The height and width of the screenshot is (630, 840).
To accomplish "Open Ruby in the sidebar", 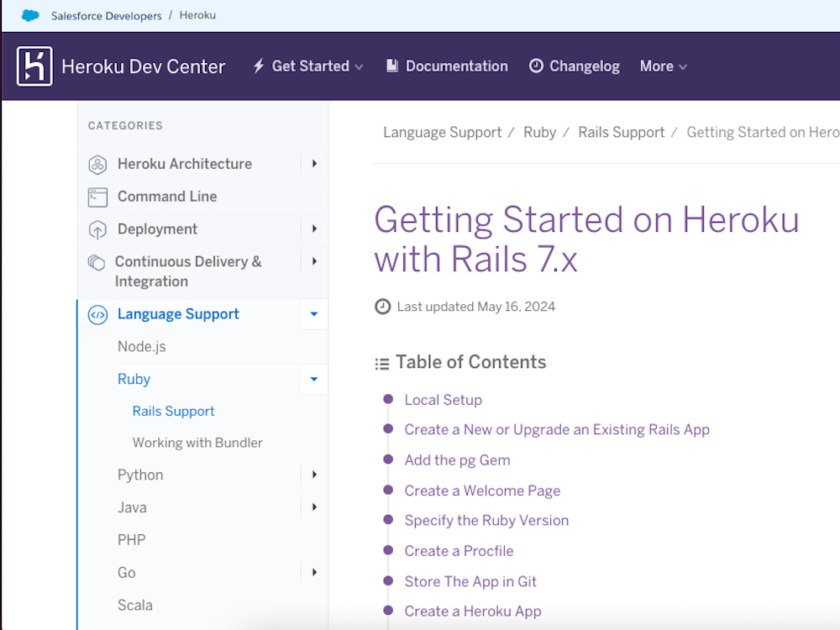I will click(x=134, y=380).
